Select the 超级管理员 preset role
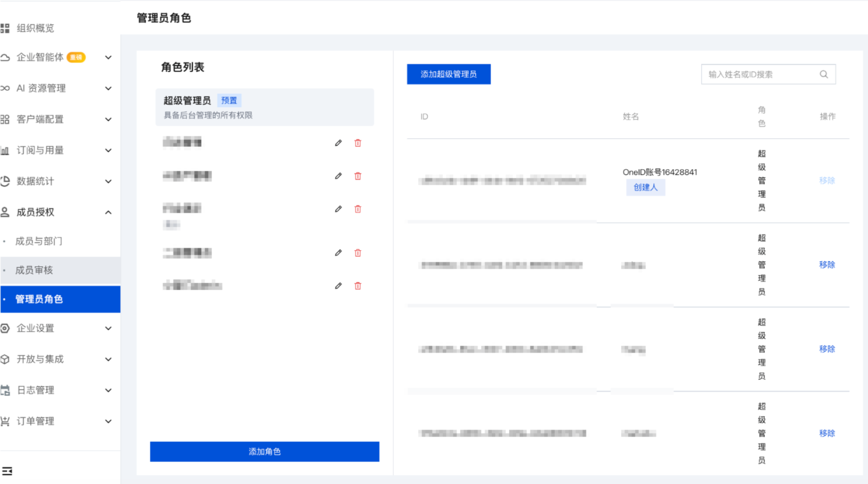Viewport: 868px width, 484px height. [265, 107]
